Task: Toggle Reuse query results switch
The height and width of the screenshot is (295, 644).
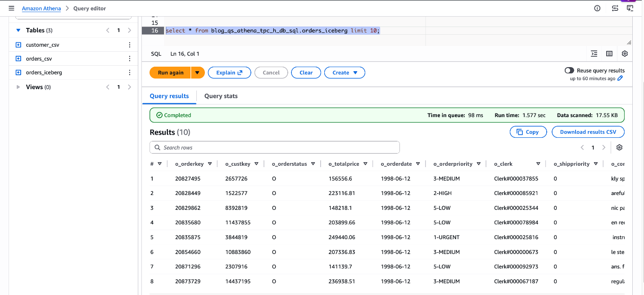Action: click(569, 71)
